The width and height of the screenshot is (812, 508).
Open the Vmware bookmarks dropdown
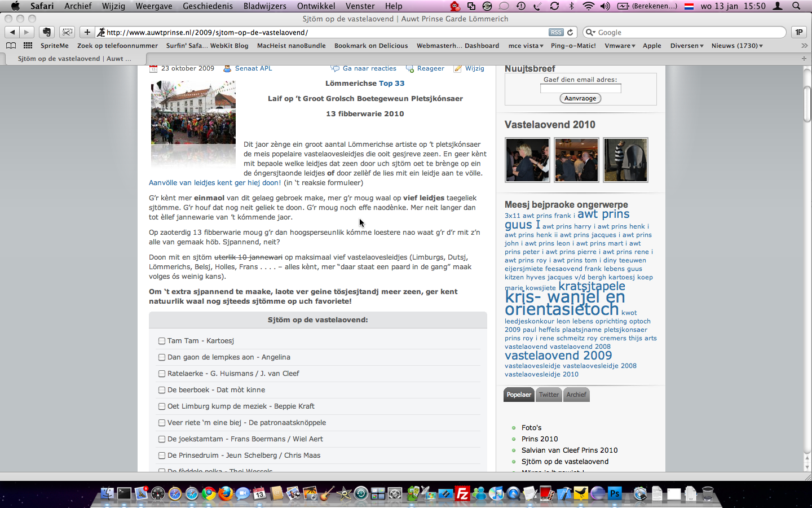point(620,46)
